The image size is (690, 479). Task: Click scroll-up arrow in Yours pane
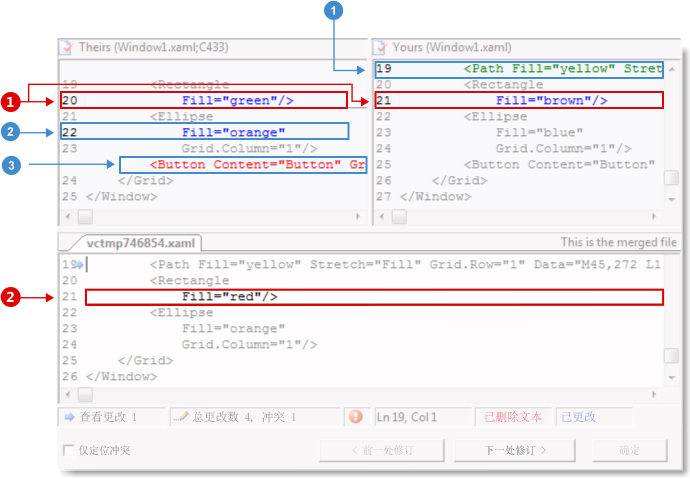[672, 69]
